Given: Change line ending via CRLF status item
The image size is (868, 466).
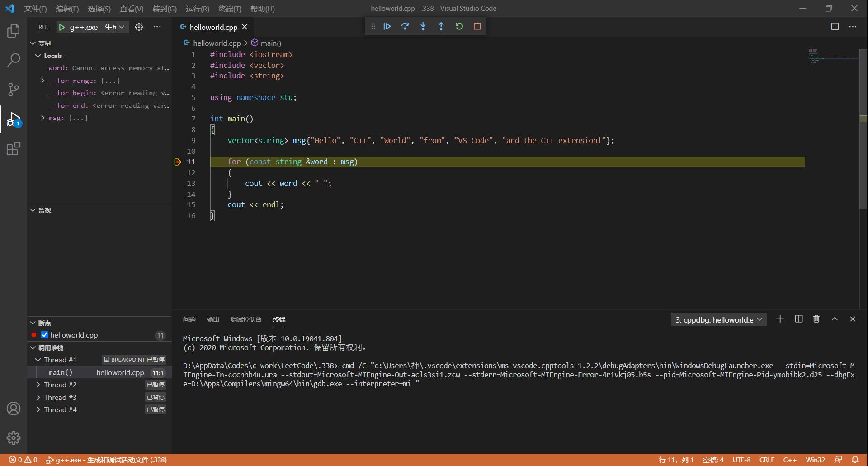Looking at the screenshot, I should click(x=767, y=460).
